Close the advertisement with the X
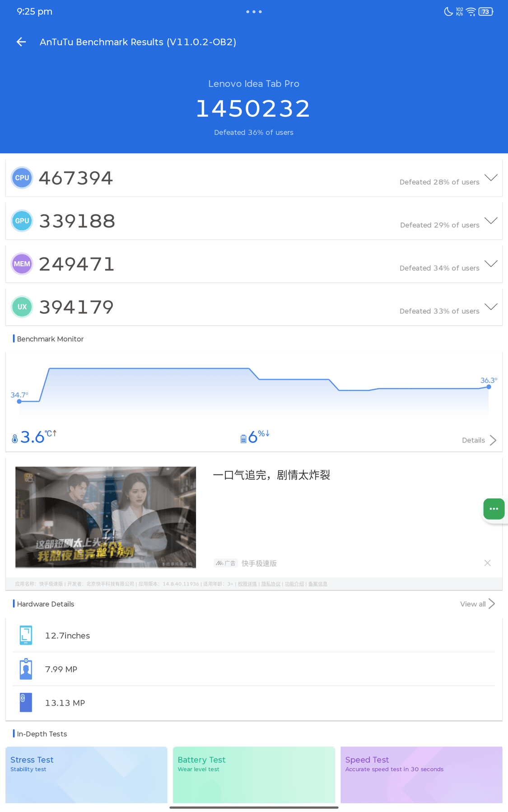Viewport: 508px width, 812px height. tap(487, 563)
